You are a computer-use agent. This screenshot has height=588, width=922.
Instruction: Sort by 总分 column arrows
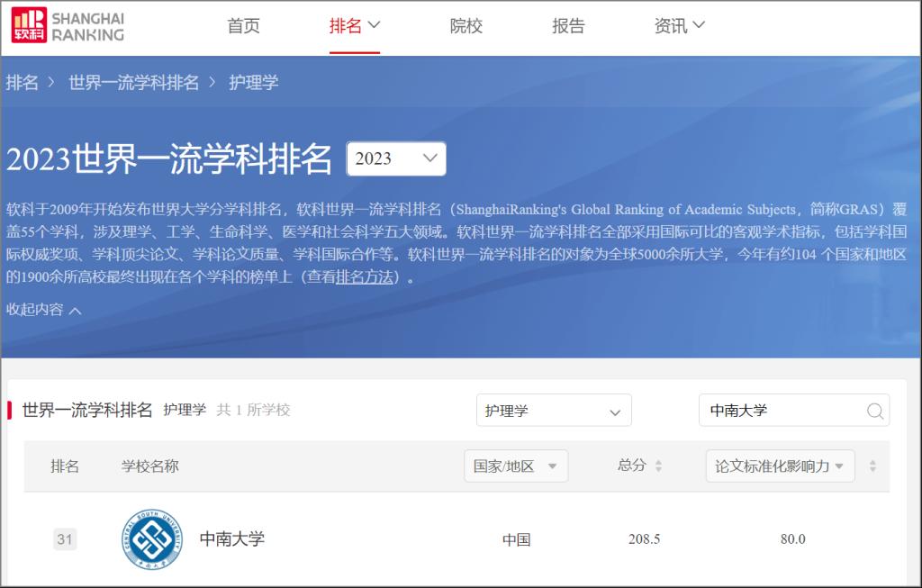coord(658,466)
